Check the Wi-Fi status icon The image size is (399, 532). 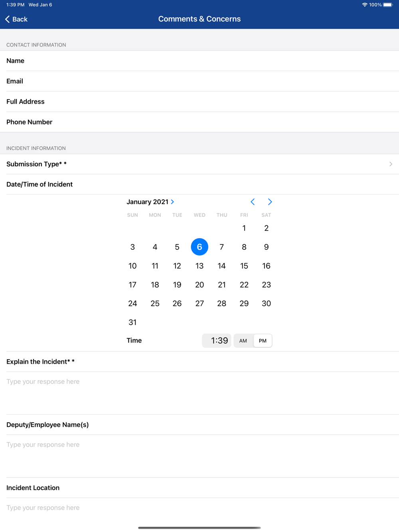tap(365, 5)
